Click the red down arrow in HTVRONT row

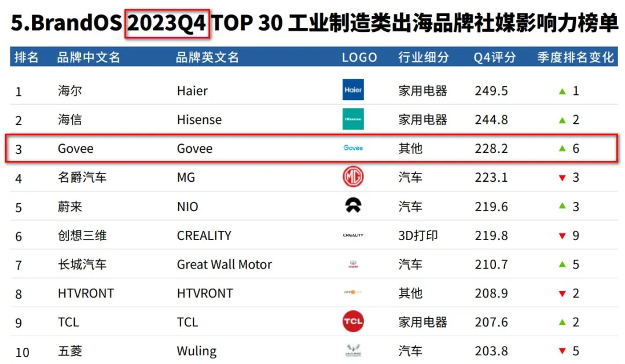[x=562, y=294]
